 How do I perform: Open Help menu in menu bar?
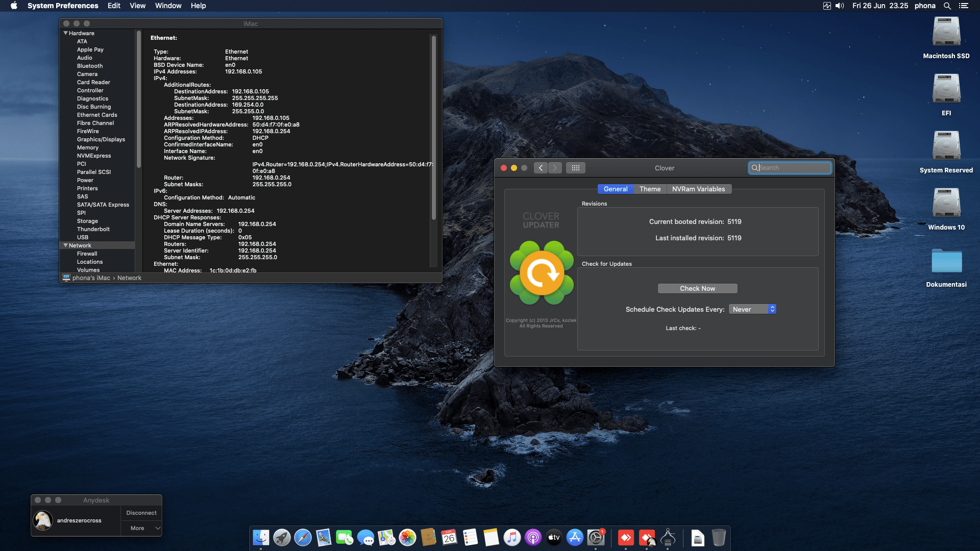click(198, 6)
